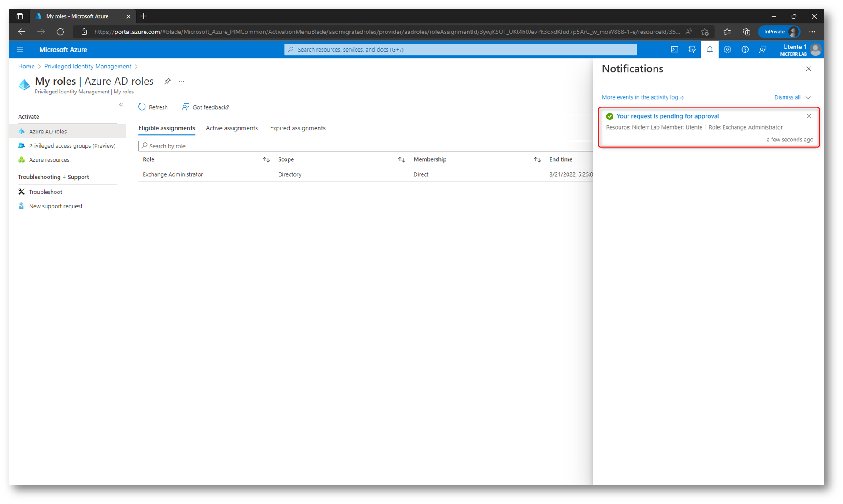843x504 pixels.
Task: Switch to Expired assignments tab
Action: pyautogui.click(x=297, y=128)
